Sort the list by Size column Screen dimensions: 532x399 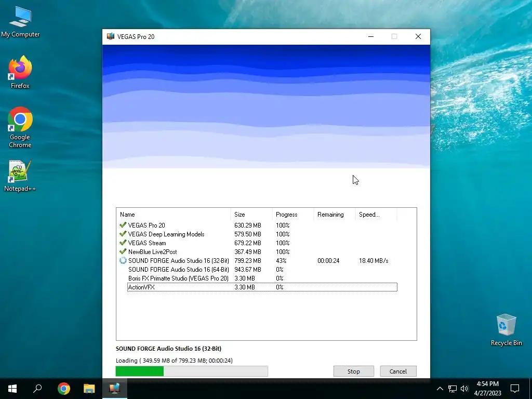(x=251, y=215)
